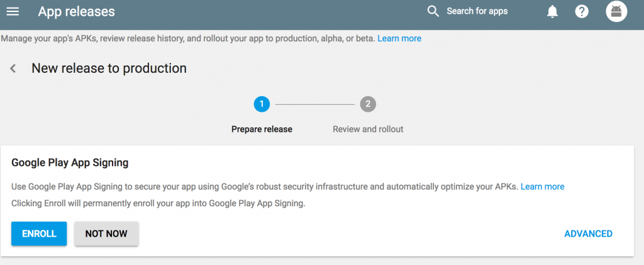Image resolution: width=644 pixels, height=265 pixels.
Task: Go back using the left chevron arrow
Action: tap(13, 68)
